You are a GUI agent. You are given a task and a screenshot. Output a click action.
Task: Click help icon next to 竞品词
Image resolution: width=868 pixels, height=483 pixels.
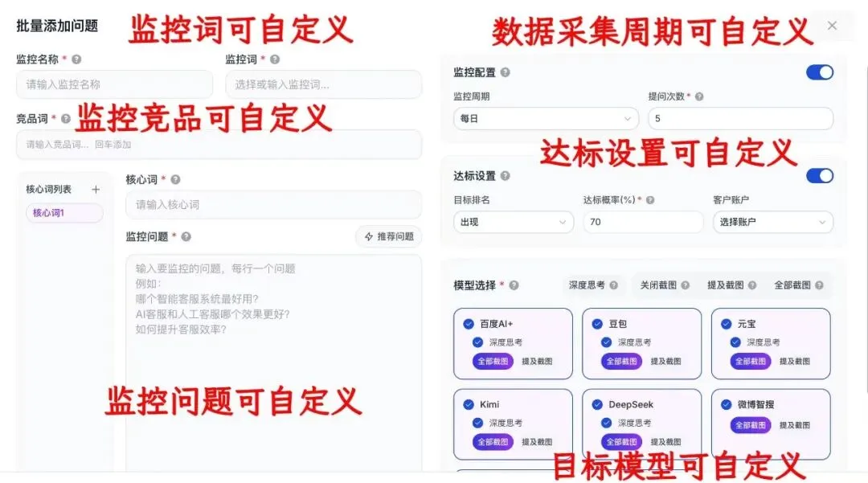pos(66,118)
